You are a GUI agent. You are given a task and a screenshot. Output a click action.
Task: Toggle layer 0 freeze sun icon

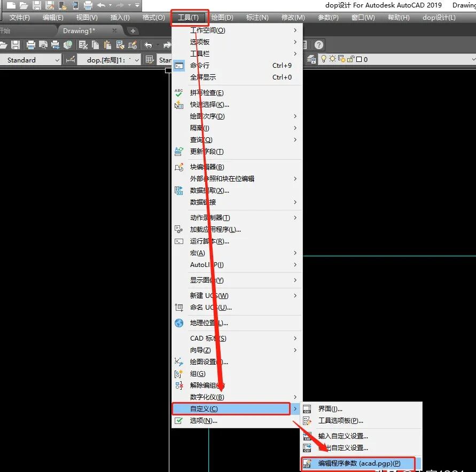[332, 59]
